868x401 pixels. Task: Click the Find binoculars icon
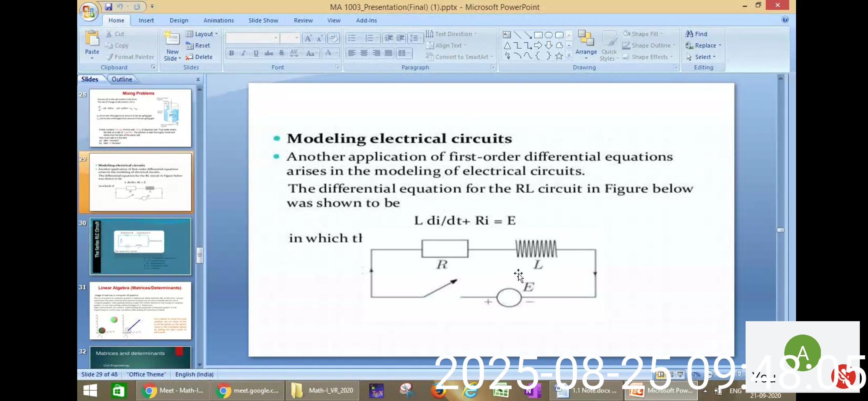coord(690,34)
